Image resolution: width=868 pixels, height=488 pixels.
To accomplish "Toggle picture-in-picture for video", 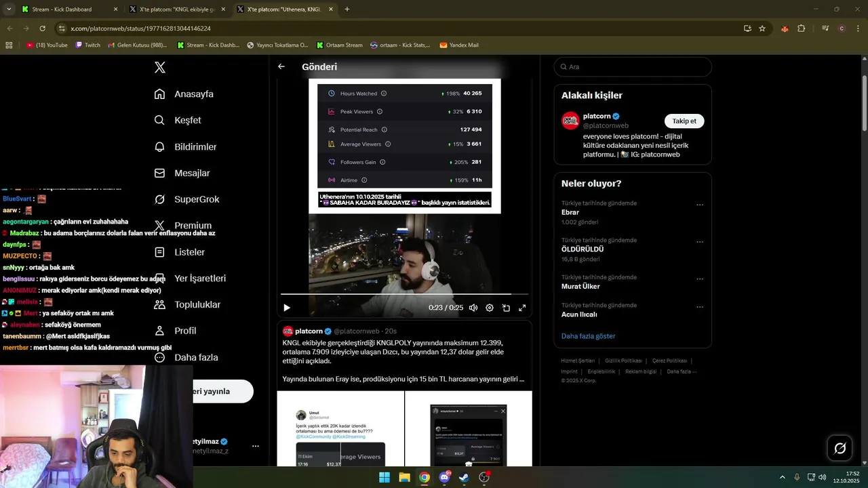I will tap(506, 308).
